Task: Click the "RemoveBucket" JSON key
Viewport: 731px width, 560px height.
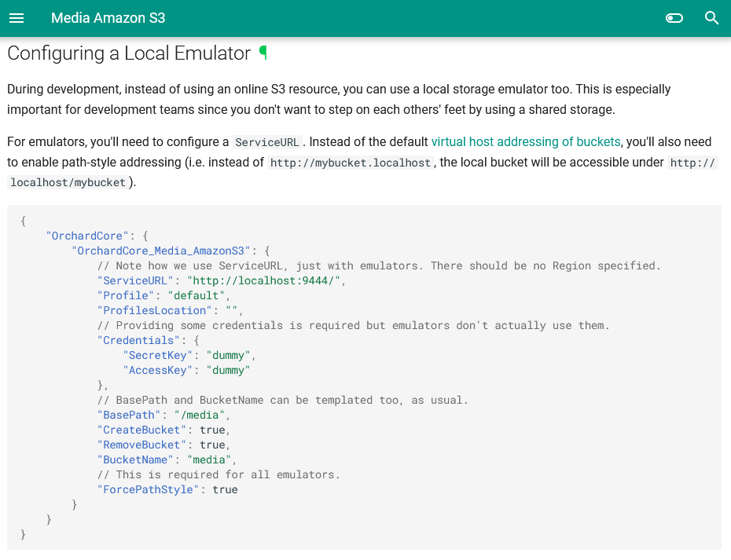Action: pyautogui.click(x=141, y=445)
